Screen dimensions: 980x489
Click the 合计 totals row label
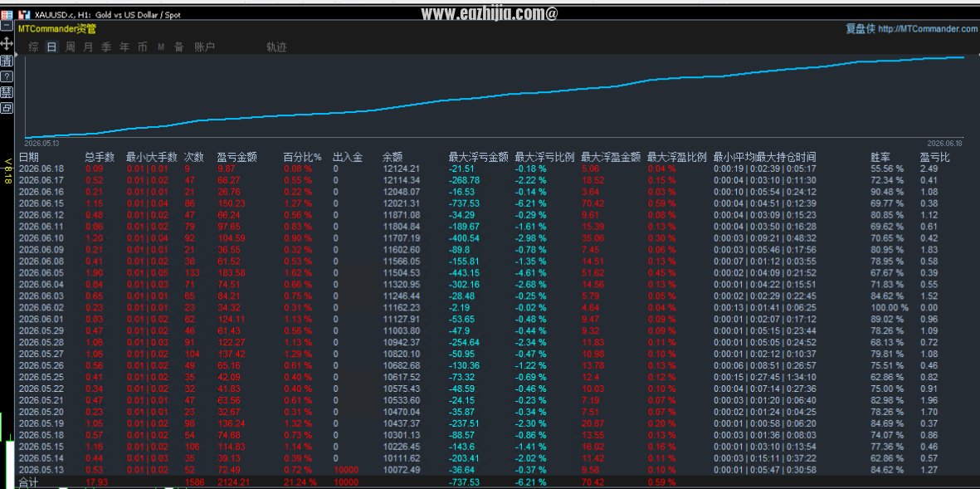28,482
